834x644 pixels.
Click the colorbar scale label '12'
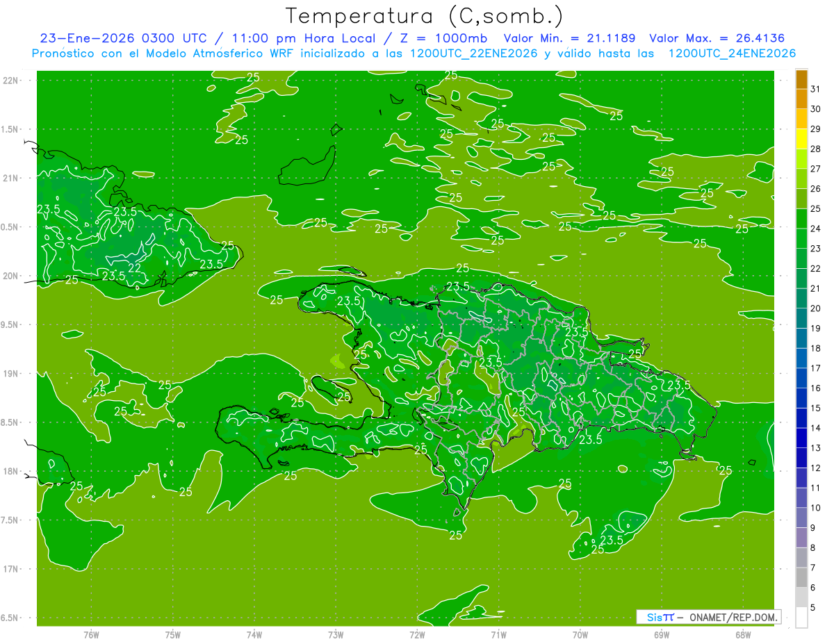click(816, 468)
